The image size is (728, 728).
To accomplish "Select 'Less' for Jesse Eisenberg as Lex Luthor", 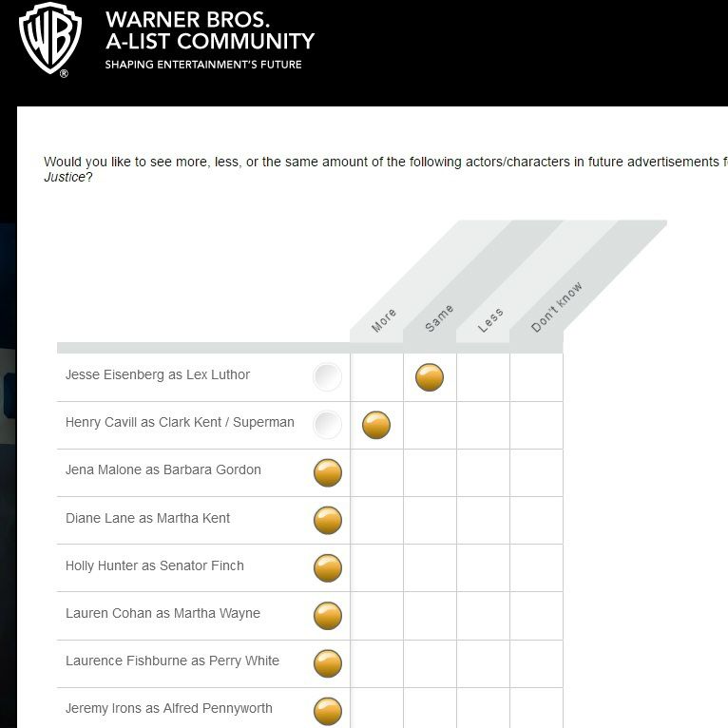I will click(x=483, y=377).
